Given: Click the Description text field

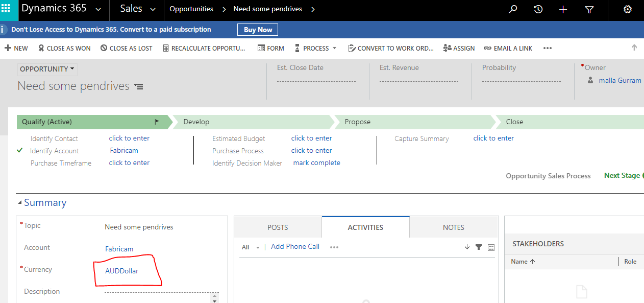Looking at the screenshot, I should coord(158,295).
